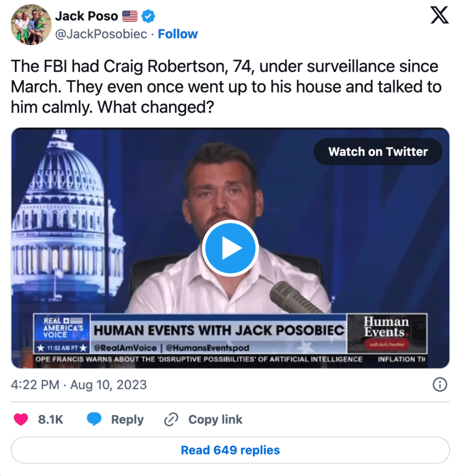Click the Watch on Twitter button
Screen dimensions: 460x476
[378, 152]
